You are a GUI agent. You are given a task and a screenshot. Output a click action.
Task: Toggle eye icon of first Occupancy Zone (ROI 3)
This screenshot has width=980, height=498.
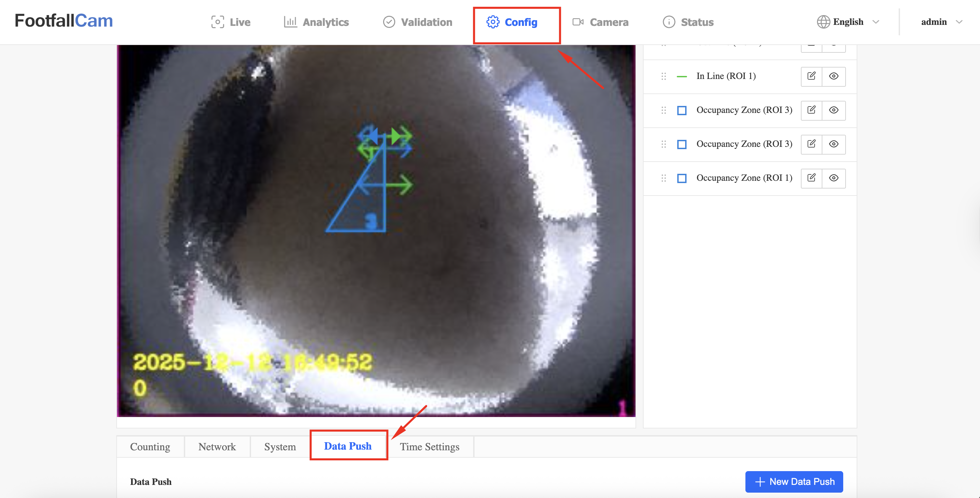[x=833, y=110]
